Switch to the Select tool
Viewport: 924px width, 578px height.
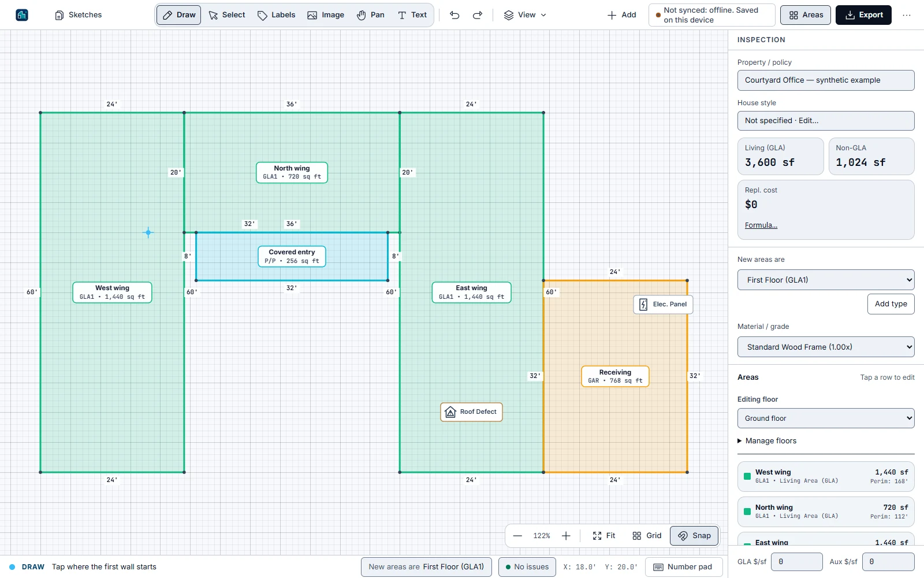click(x=227, y=15)
